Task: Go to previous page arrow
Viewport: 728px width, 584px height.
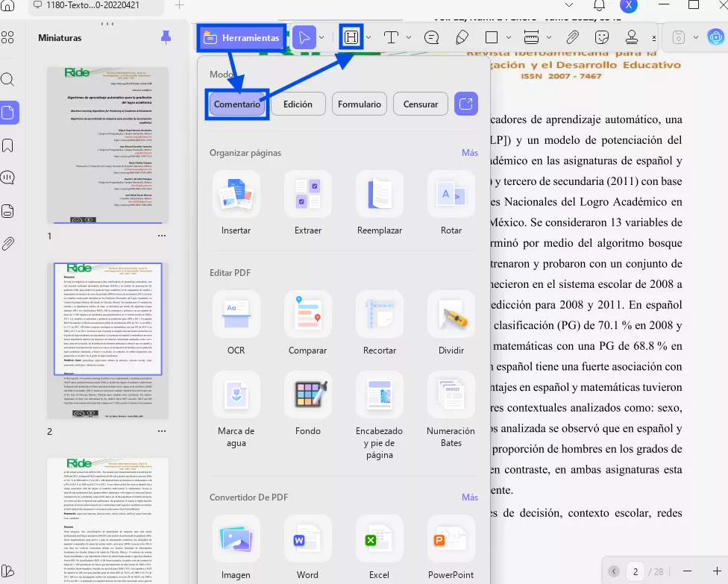Action: pos(614,571)
